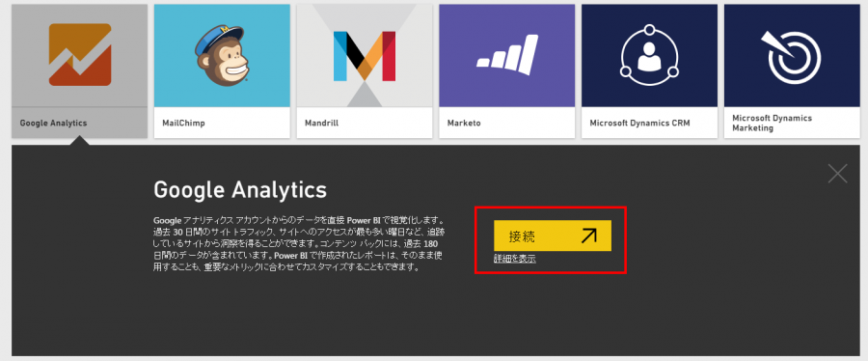Click the Mandrill tile label

[x=321, y=123]
